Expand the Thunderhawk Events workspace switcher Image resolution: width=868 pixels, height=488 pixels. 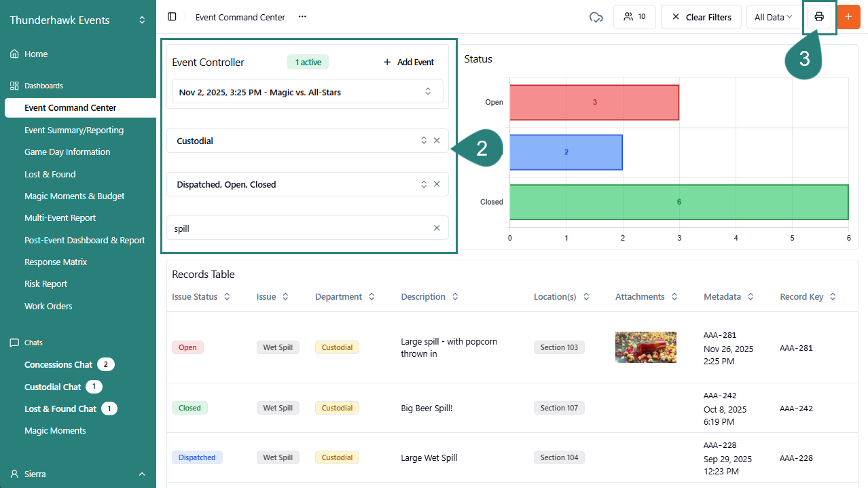pos(142,20)
